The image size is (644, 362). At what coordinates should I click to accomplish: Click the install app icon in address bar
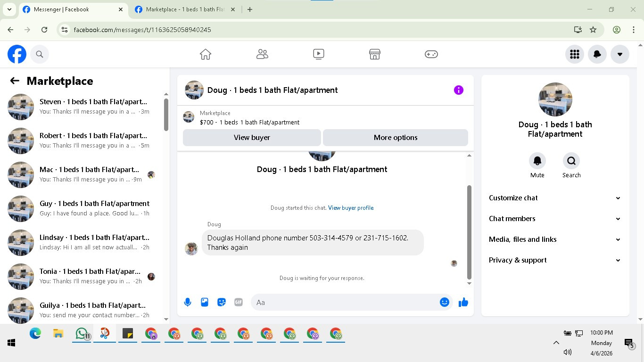pyautogui.click(x=578, y=30)
